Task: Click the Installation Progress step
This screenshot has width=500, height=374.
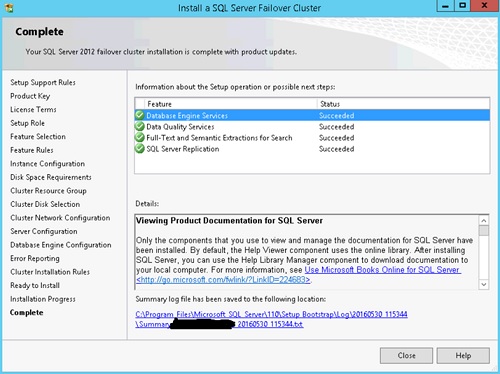Action: [x=43, y=299]
